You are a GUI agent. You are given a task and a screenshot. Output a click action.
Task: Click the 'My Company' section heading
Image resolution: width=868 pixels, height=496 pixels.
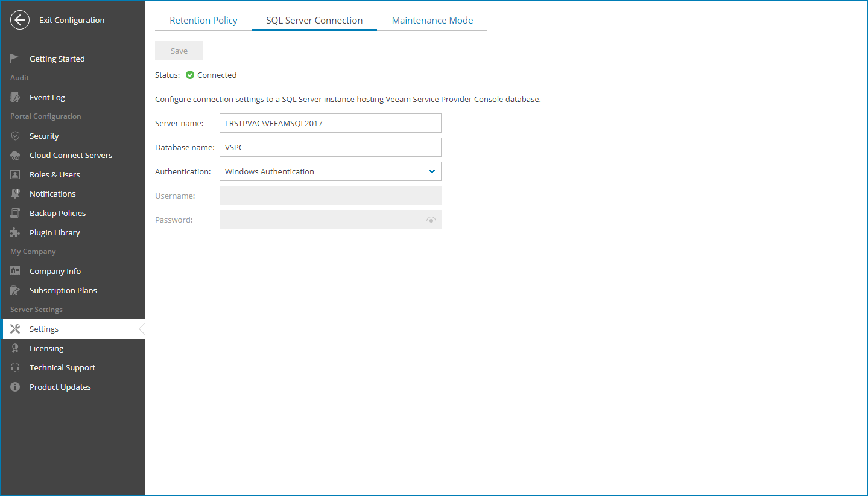[33, 252]
